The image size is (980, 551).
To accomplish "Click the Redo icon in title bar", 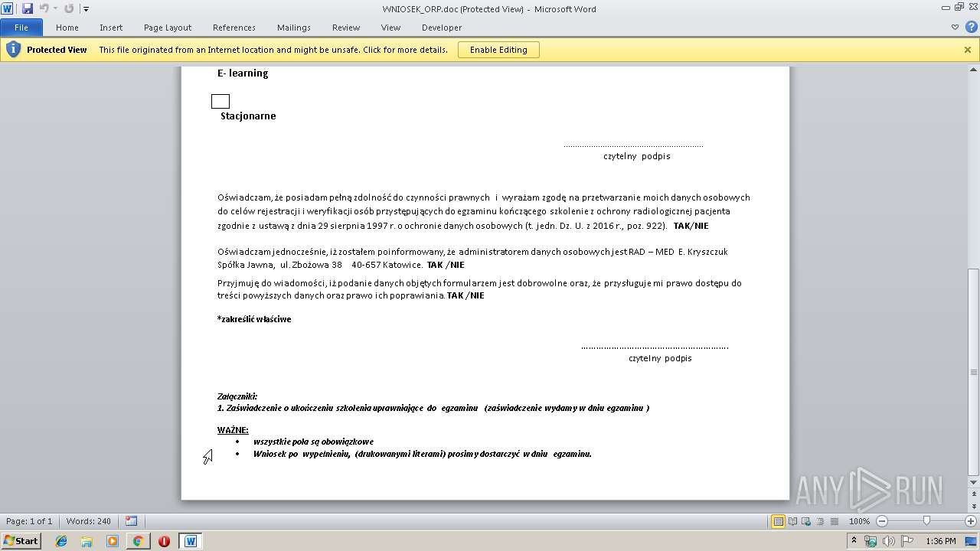I will [69, 8].
